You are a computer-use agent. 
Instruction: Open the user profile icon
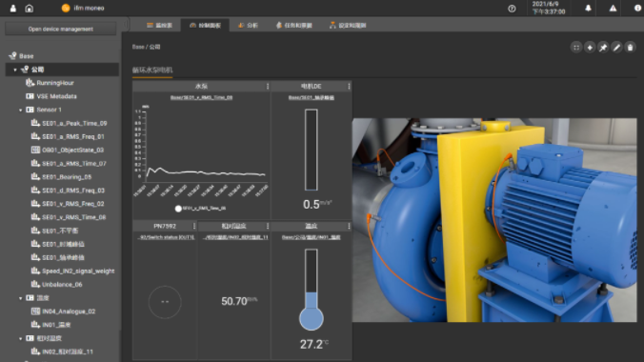pos(13,9)
